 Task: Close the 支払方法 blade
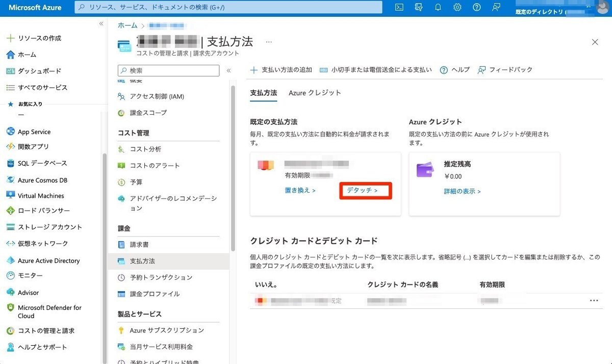[x=595, y=42]
